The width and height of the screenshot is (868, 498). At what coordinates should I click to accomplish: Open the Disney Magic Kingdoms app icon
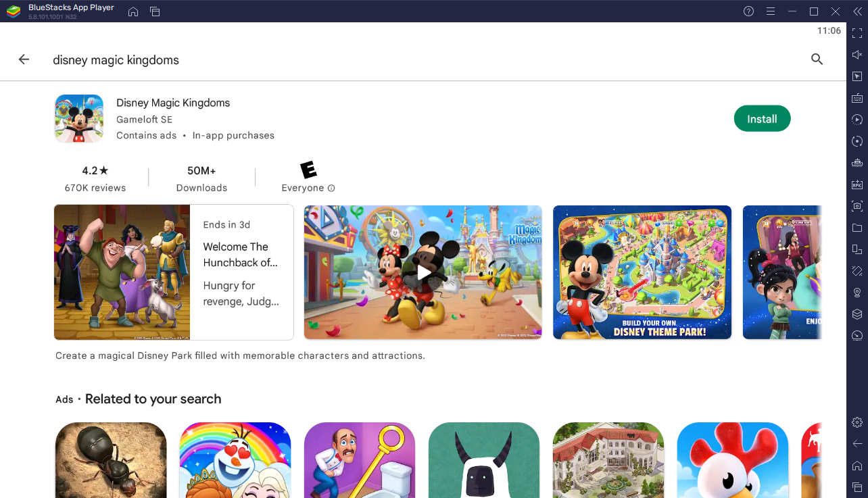point(79,119)
